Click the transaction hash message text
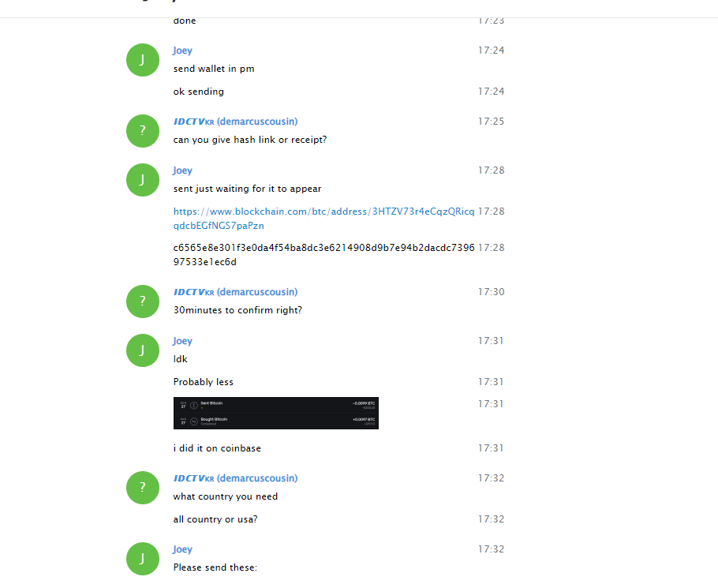The image size is (718, 588). click(x=323, y=255)
